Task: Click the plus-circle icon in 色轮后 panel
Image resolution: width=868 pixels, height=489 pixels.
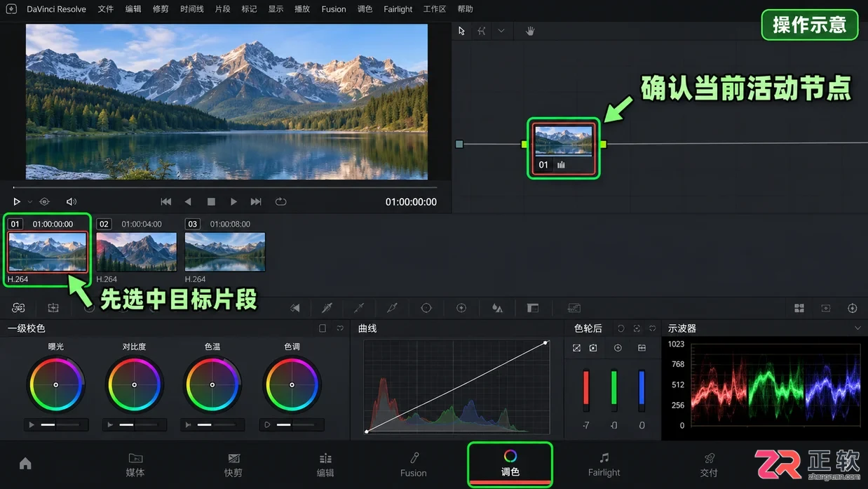Action: tap(618, 348)
